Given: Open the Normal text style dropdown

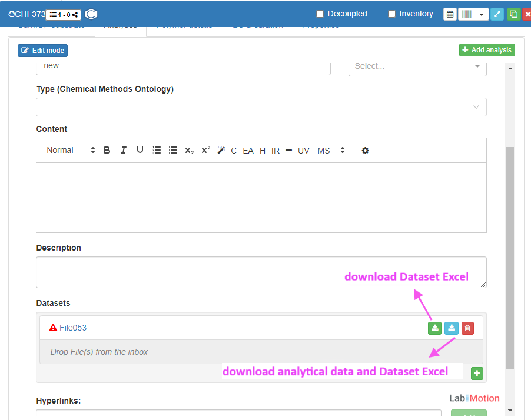Looking at the screenshot, I should click(x=71, y=151).
